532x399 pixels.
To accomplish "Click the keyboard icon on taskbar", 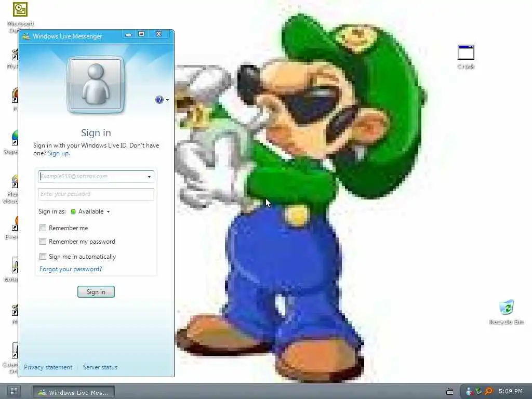I will pos(450,392).
